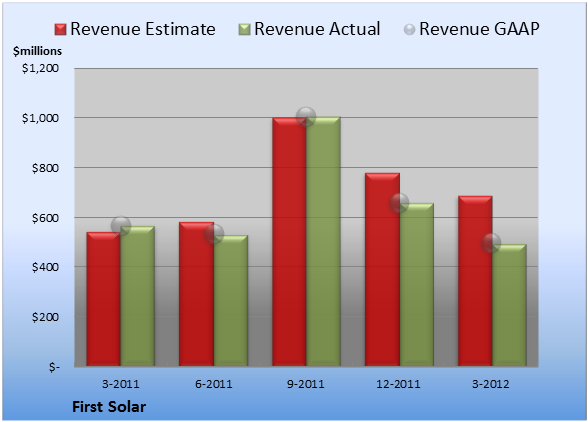The height and width of the screenshot is (422, 588).
Task: Select the green actual bar for 3-2012
Action: point(509,305)
